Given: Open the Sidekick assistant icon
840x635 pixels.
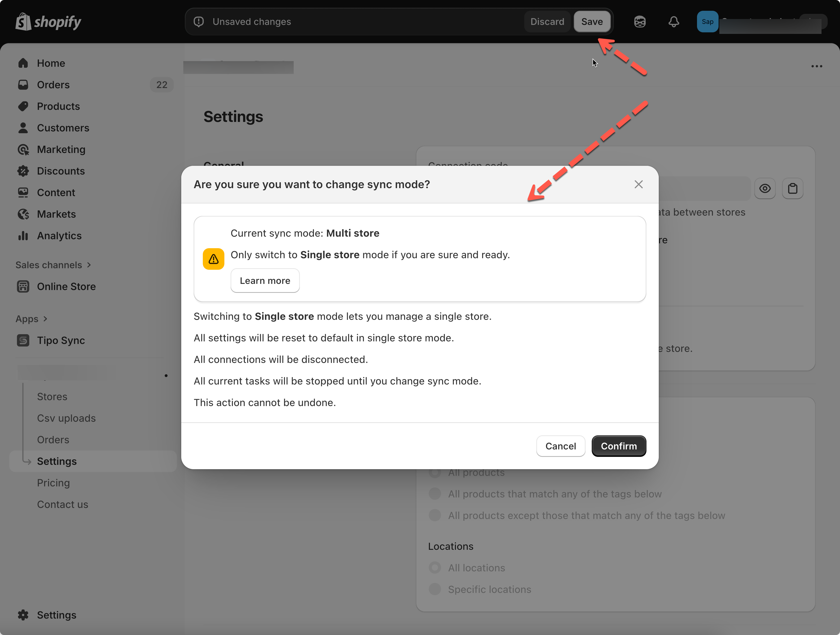Looking at the screenshot, I should coord(640,22).
